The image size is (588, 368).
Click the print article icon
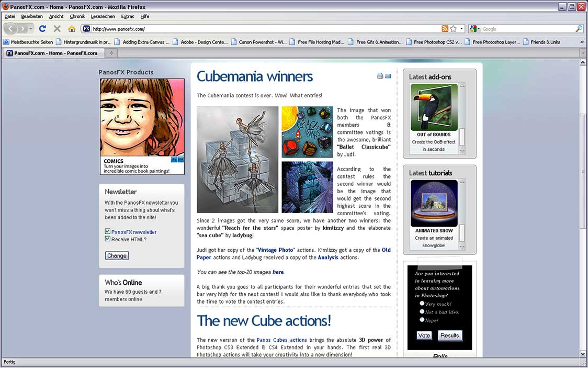coord(380,76)
